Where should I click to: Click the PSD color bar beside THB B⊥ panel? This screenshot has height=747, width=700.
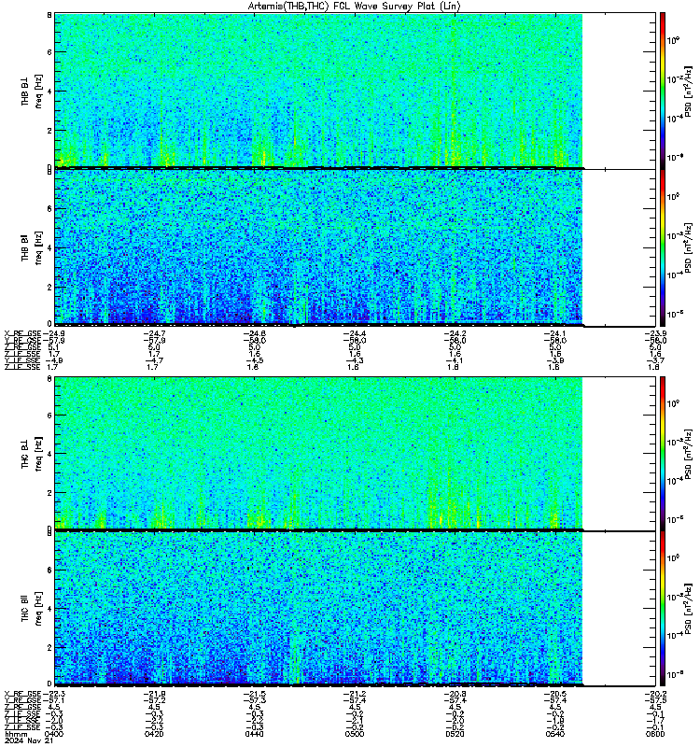point(663,91)
